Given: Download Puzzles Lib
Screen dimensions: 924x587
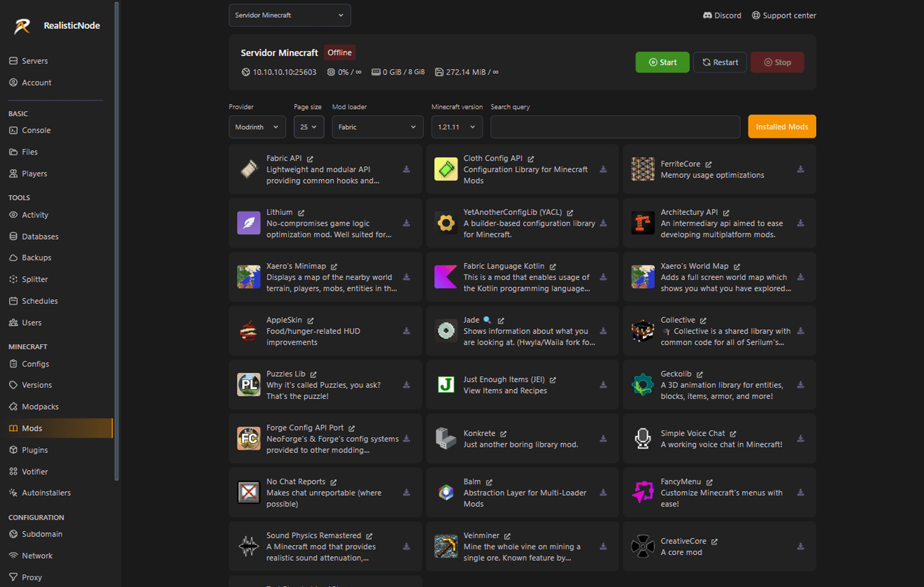Looking at the screenshot, I should point(406,385).
